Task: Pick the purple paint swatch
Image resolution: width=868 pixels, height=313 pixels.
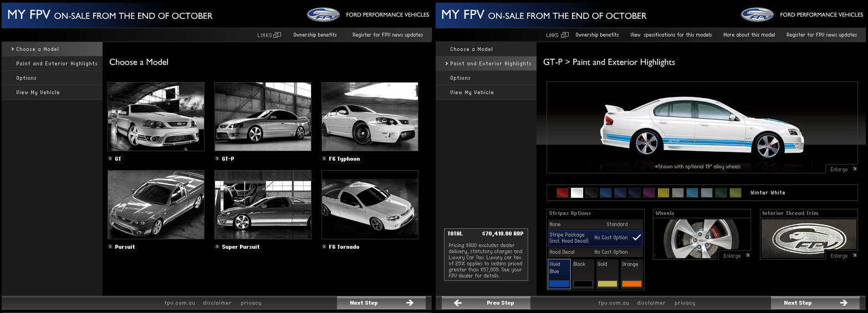Action: pyautogui.click(x=649, y=193)
